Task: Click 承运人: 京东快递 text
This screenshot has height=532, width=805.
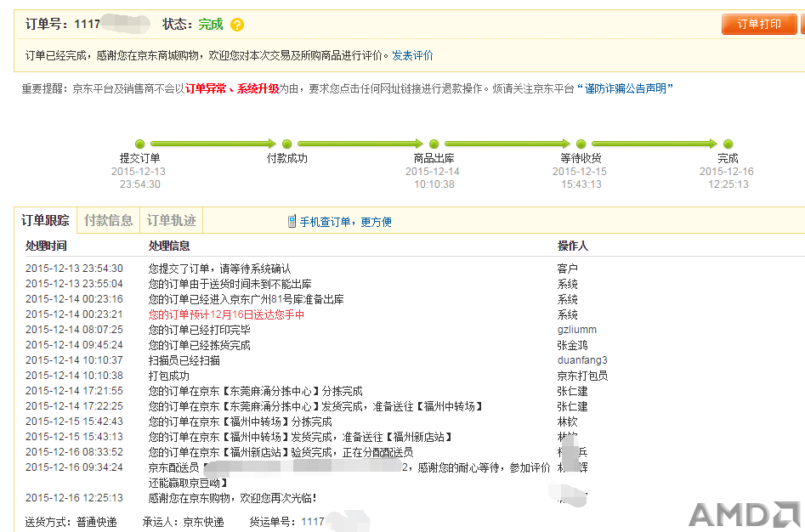Action: pyautogui.click(x=184, y=523)
